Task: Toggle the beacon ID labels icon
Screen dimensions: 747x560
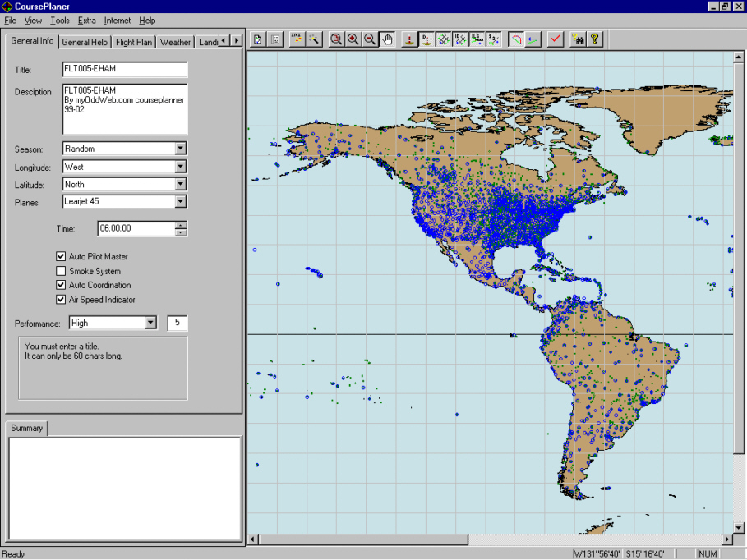Action: coord(427,39)
